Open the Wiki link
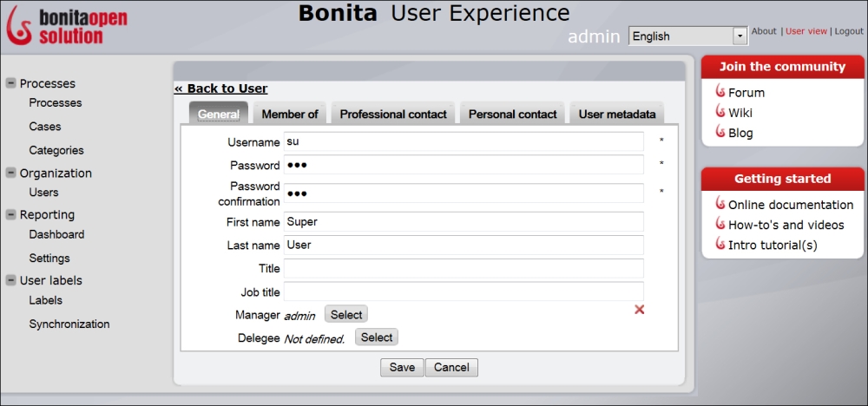The width and height of the screenshot is (868, 406). pos(740,113)
